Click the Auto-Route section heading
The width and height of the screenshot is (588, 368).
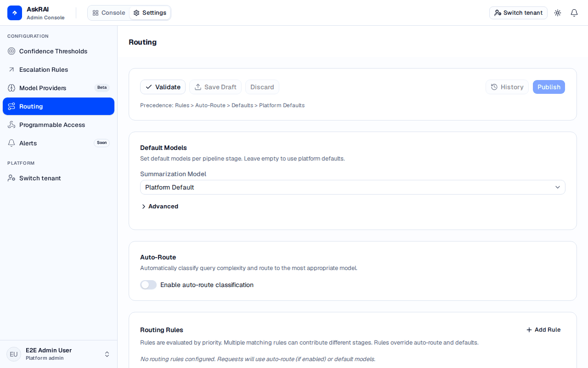[x=158, y=257]
